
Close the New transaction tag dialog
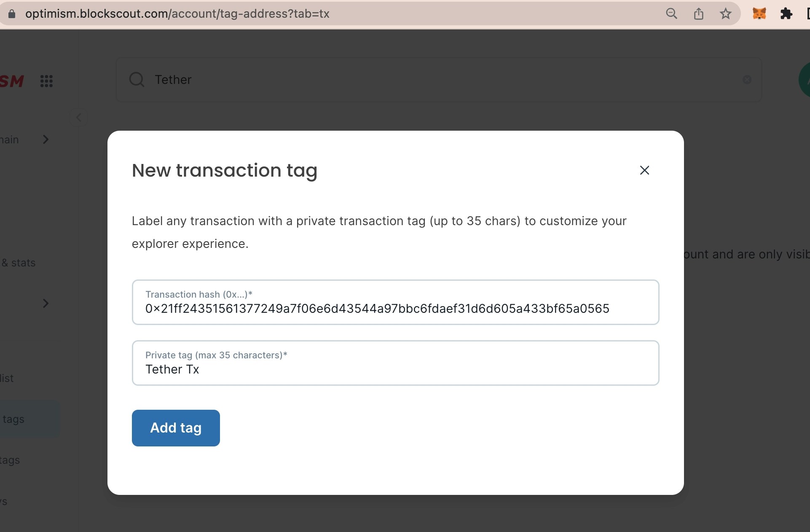coord(644,170)
